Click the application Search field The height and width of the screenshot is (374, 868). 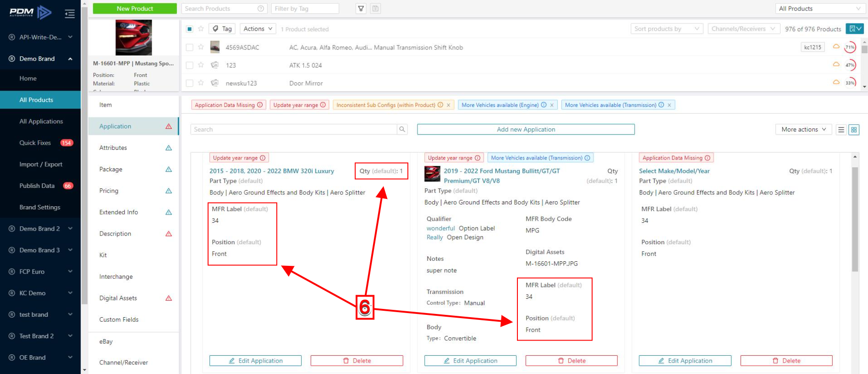point(294,129)
